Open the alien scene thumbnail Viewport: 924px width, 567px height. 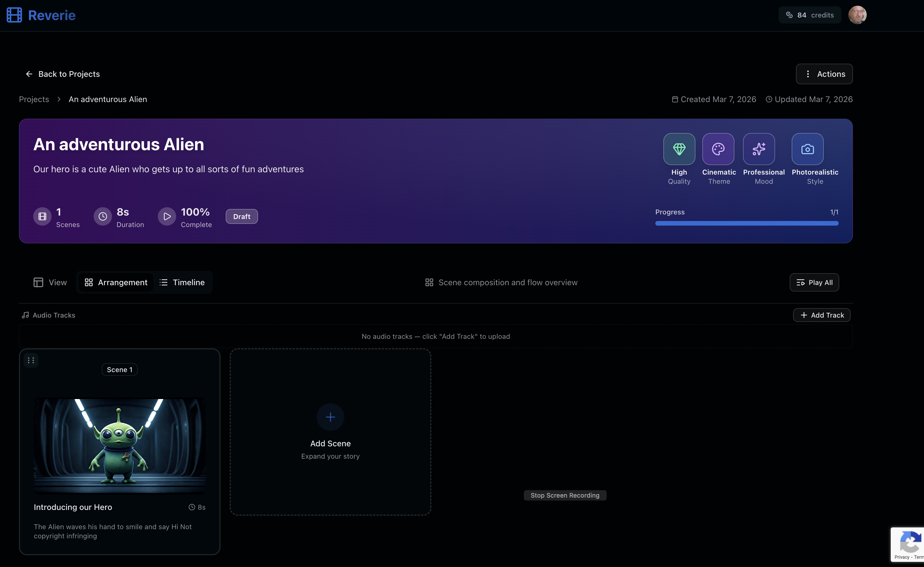120,446
